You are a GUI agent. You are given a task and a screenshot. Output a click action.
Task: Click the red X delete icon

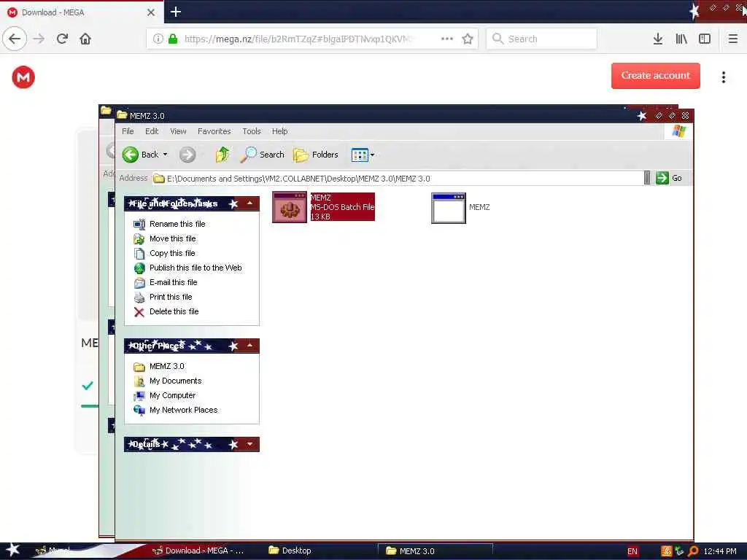139,312
